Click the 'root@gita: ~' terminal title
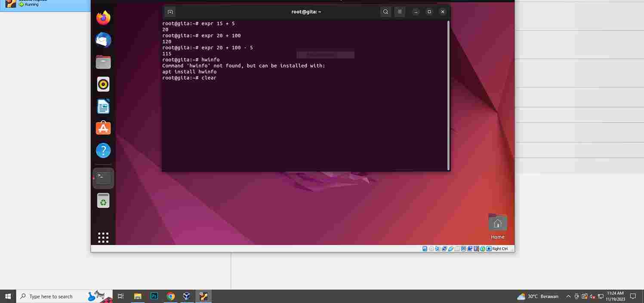 pos(306,12)
